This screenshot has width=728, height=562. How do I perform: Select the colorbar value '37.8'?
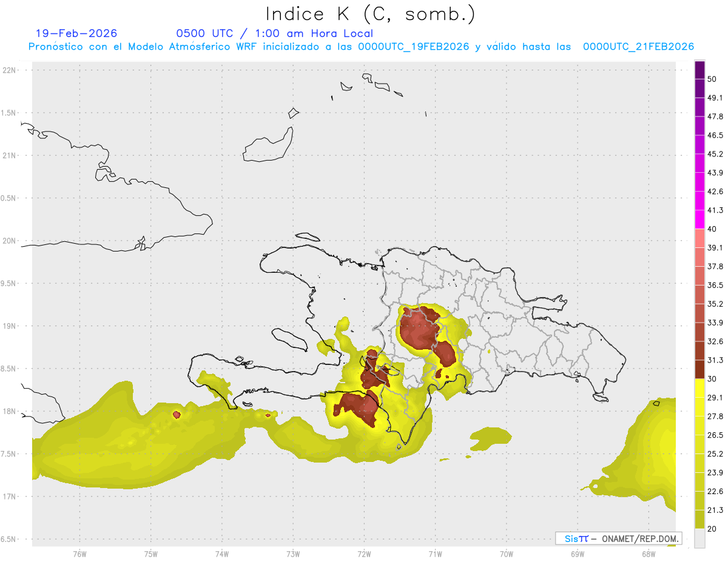point(715,267)
